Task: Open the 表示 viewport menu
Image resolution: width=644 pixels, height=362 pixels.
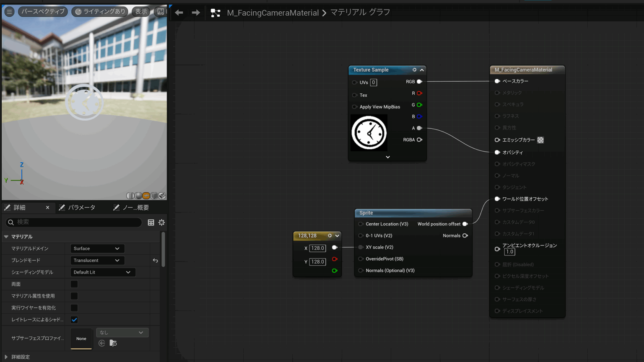Action: pos(141,12)
